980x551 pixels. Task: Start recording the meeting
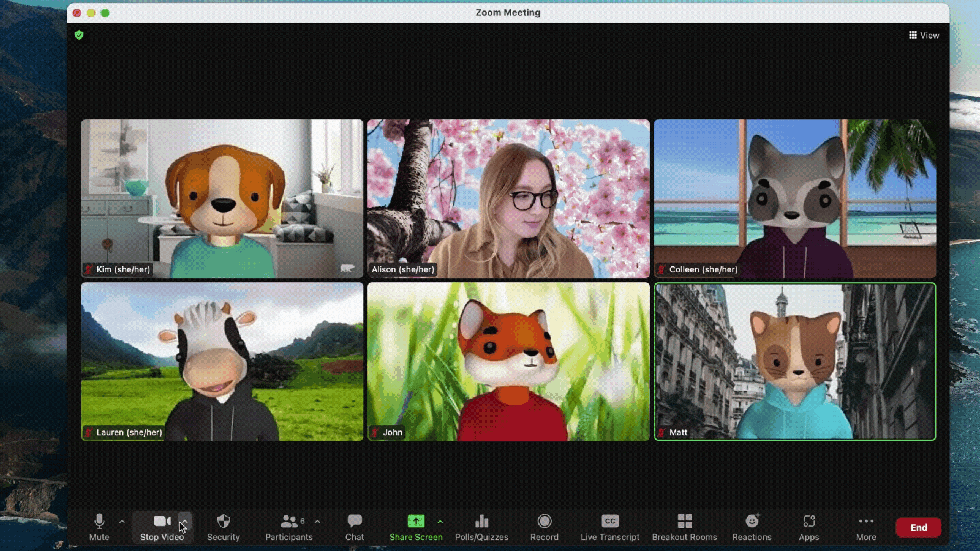(544, 527)
